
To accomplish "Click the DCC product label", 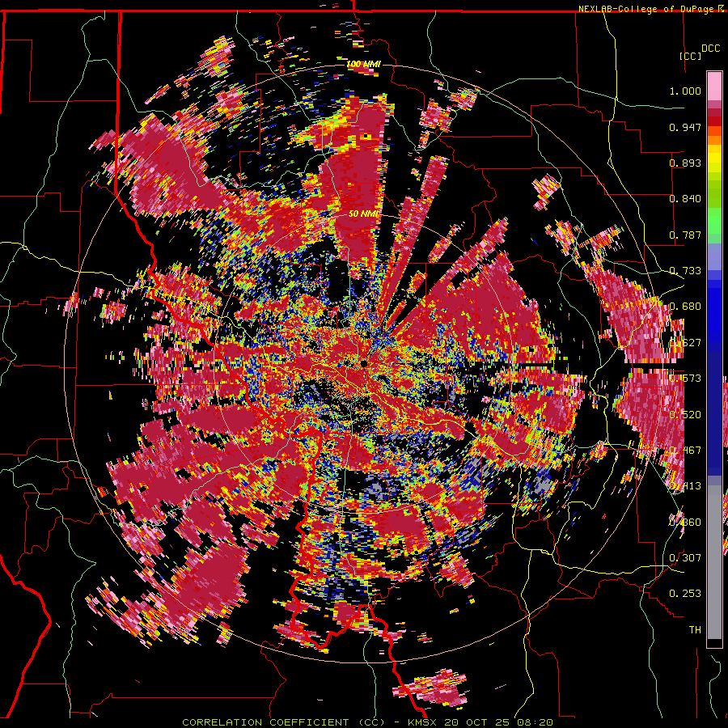I will [x=710, y=49].
